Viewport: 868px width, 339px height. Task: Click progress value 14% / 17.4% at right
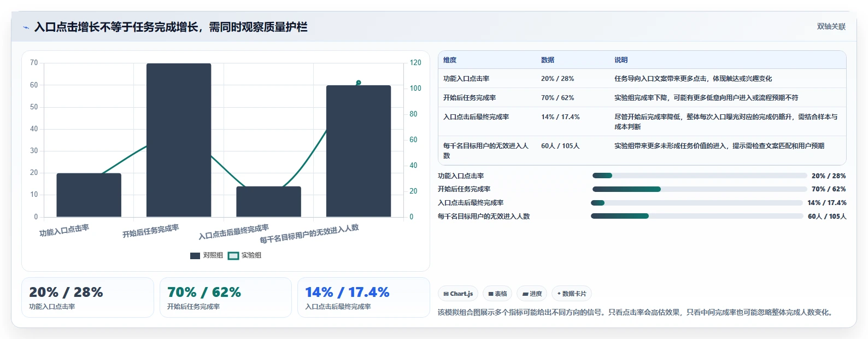click(827, 203)
